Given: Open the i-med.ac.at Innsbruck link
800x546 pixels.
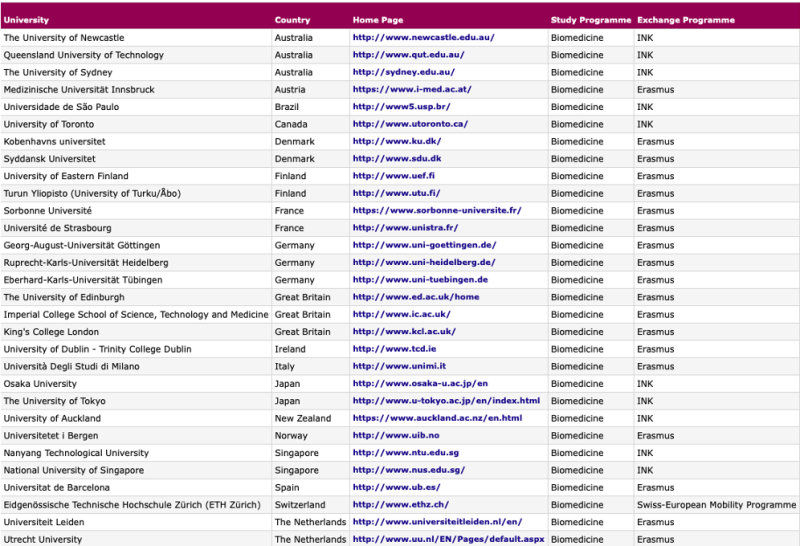Looking at the screenshot, I should 412,89.
